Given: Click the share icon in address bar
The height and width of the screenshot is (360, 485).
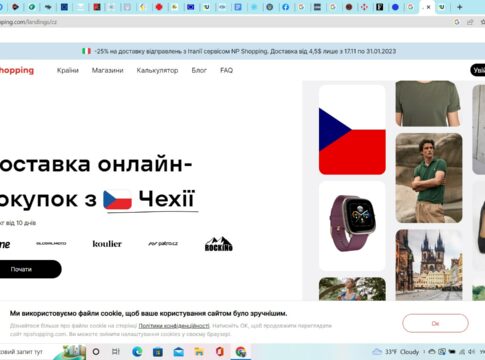Looking at the screenshot, I should (x=470, y=22).
